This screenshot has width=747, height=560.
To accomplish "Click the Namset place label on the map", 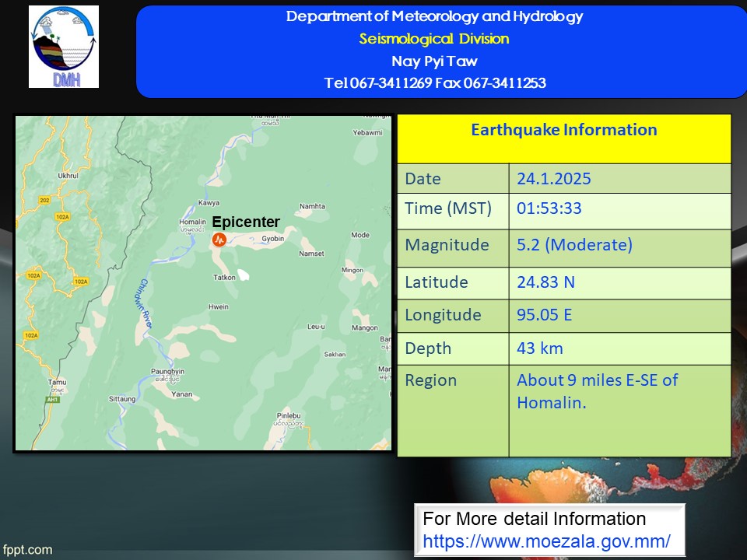I will point(311,254).
